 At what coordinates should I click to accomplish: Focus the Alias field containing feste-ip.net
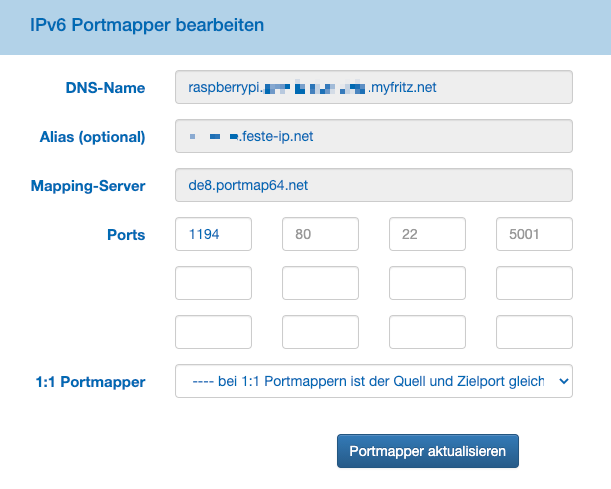[373, 136]
